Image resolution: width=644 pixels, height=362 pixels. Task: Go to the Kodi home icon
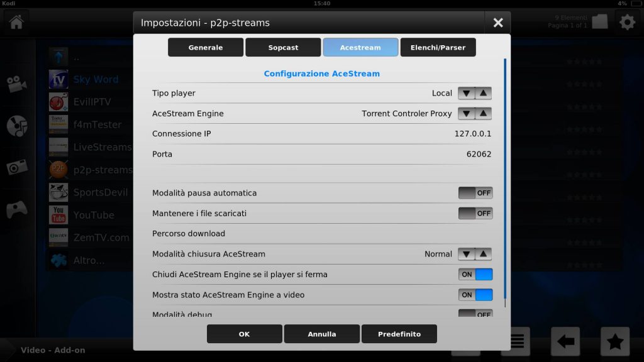point(16,22)
